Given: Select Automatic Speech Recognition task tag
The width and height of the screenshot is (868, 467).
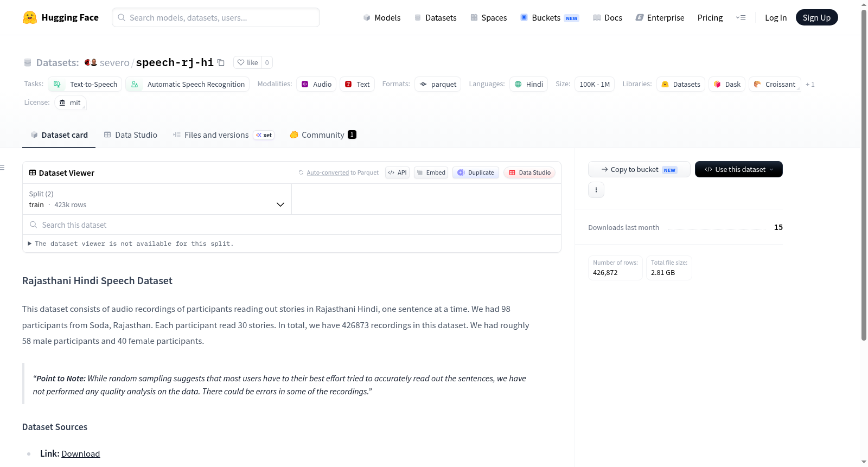Looking at the screenshot, I should [188, 84].
